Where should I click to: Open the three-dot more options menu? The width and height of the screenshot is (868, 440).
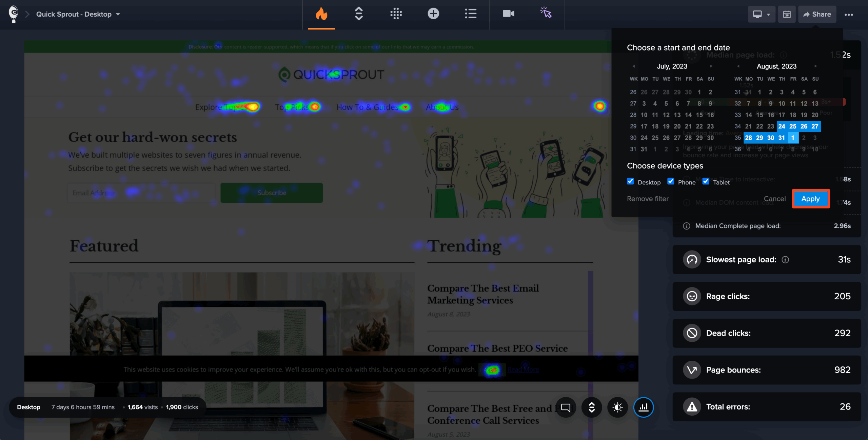tap(849, 15)
